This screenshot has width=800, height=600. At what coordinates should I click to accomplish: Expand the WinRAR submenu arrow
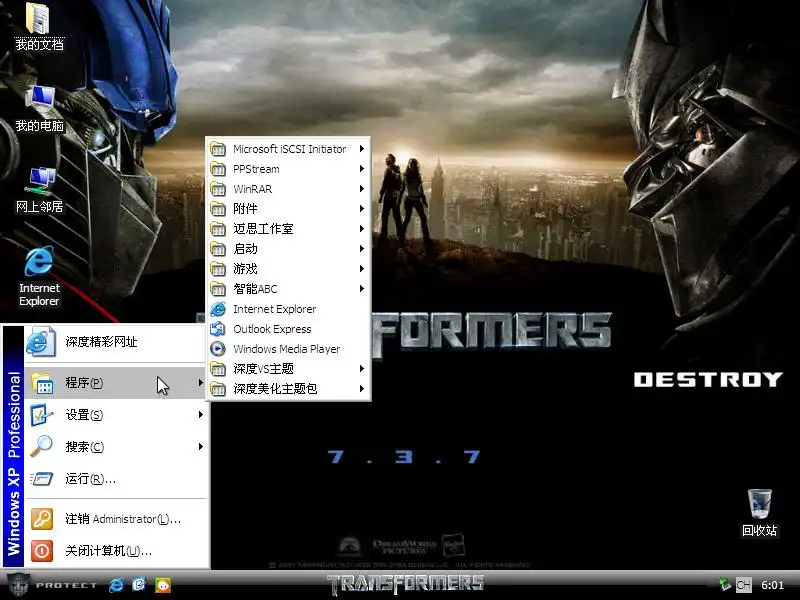pyautogui.click(x=362, y=189)
